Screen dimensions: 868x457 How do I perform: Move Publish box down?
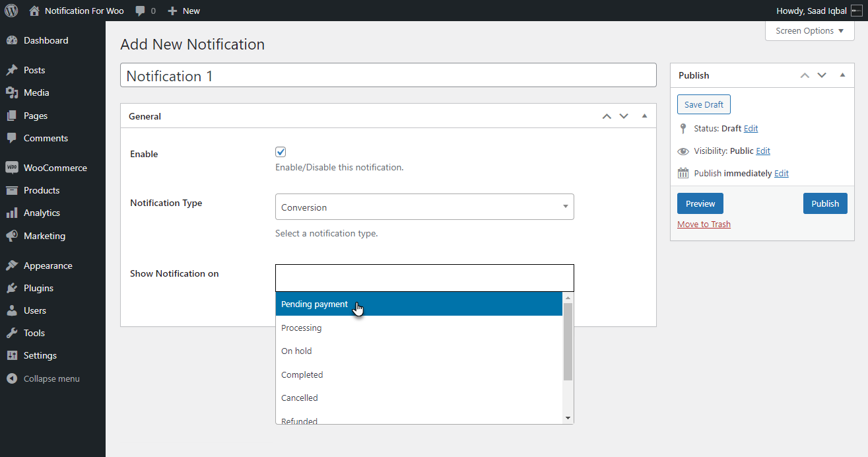tap(822, 75)
